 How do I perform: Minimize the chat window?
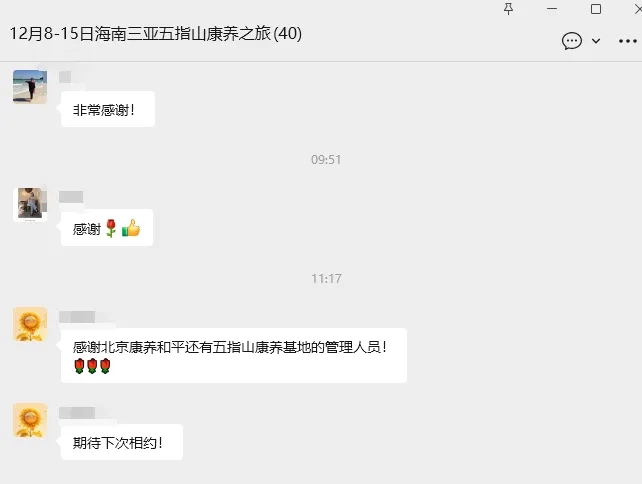click(x=552, y=9)
